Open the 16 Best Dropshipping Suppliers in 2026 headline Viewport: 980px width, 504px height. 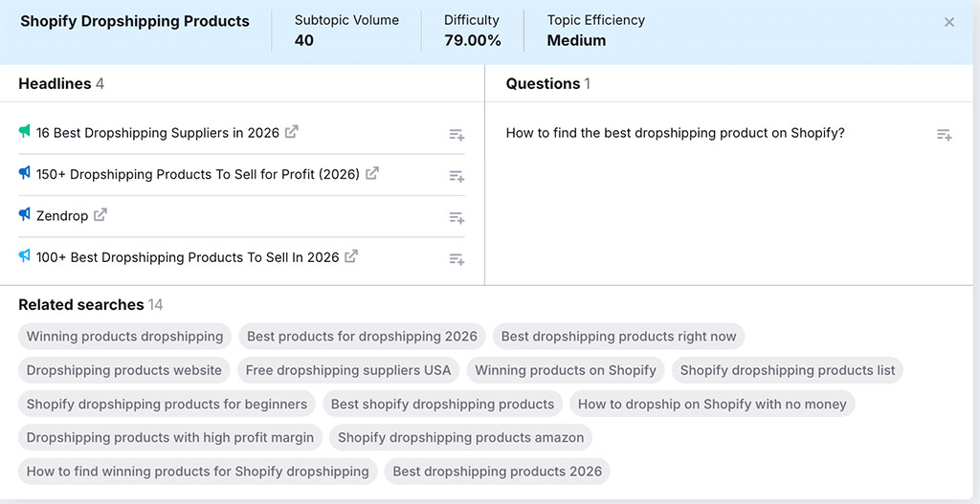point(158,133)
